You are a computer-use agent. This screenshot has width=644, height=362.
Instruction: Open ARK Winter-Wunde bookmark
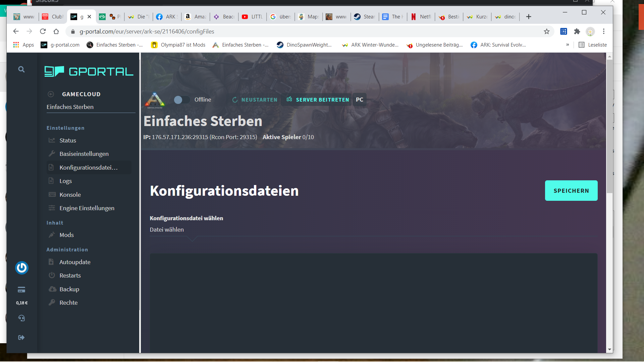[x=370, y=45]
